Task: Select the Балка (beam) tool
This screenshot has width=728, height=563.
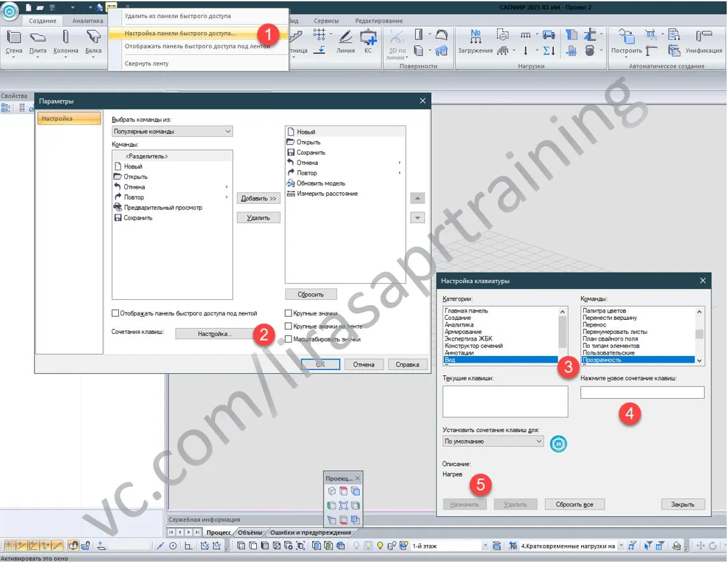Action: (x=93, y=42)
